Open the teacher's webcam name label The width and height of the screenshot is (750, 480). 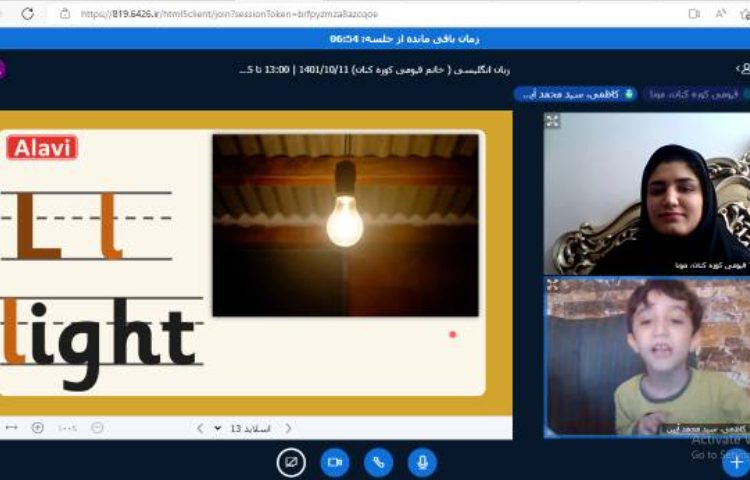709,265
